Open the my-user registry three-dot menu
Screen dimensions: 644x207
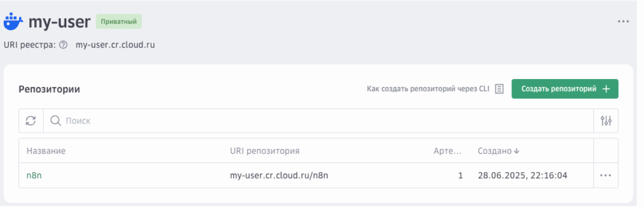coord(623,22)
